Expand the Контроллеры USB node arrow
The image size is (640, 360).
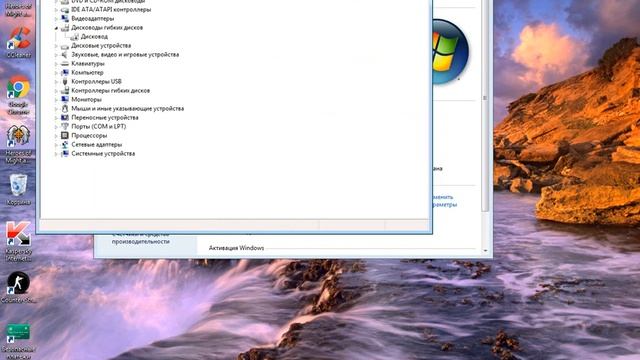56,82
